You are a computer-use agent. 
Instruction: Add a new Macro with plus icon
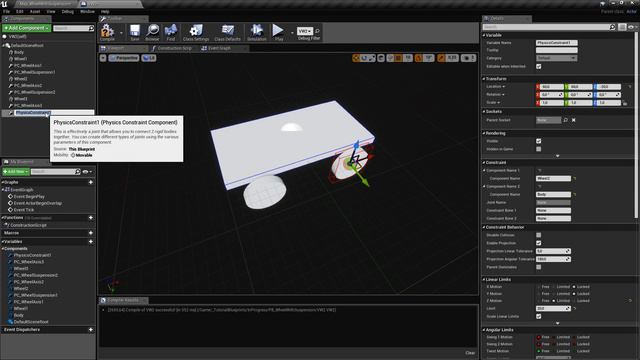pos(91,233)
